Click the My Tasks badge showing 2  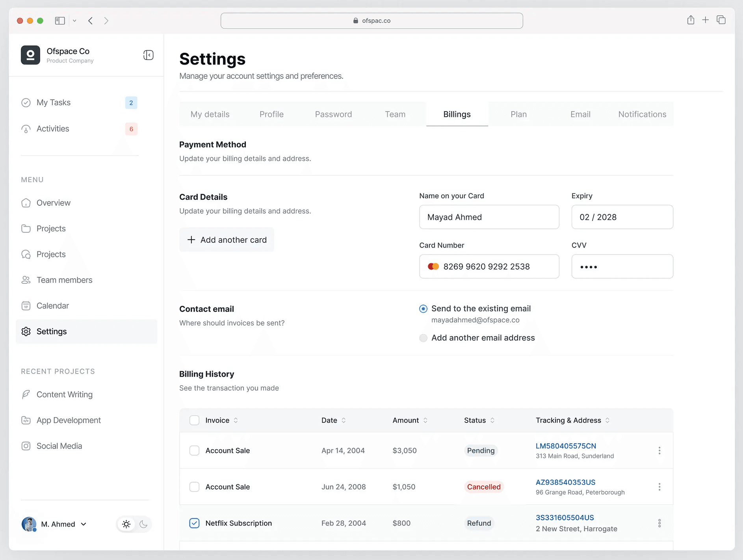point(131,103)
